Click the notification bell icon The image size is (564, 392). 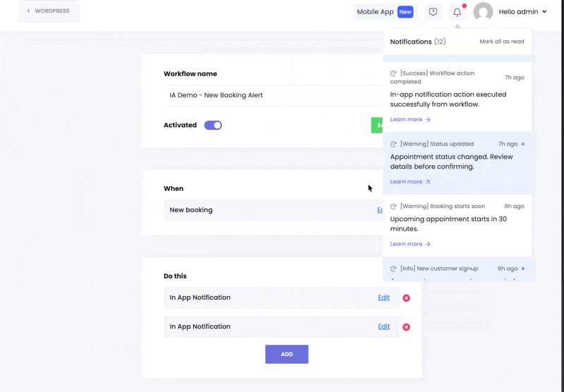458,12
